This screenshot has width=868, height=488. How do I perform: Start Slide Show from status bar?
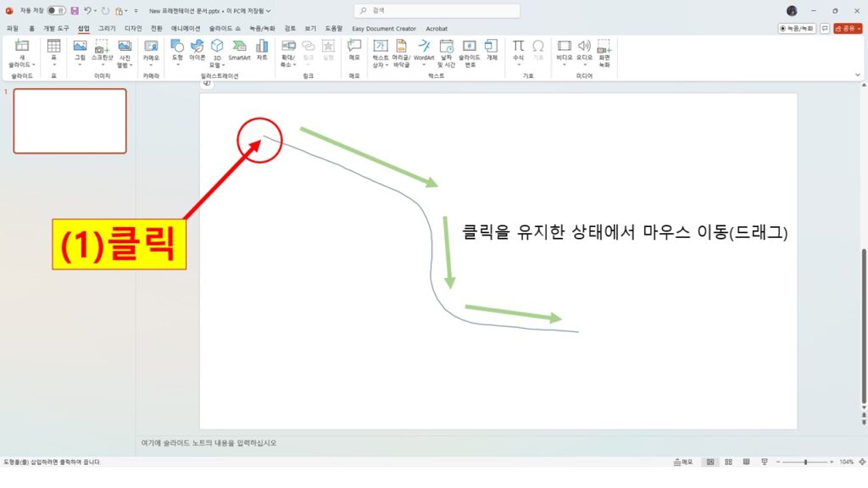point(765,462)
